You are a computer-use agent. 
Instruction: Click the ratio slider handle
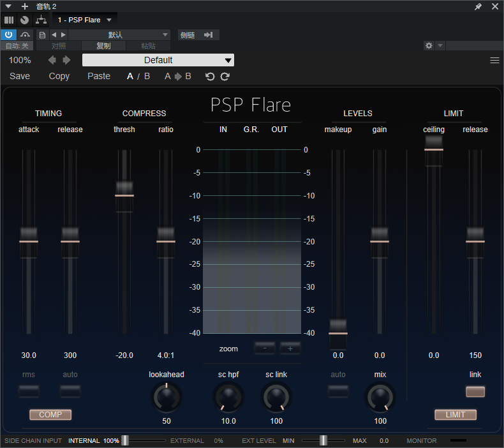pos(166,241)
